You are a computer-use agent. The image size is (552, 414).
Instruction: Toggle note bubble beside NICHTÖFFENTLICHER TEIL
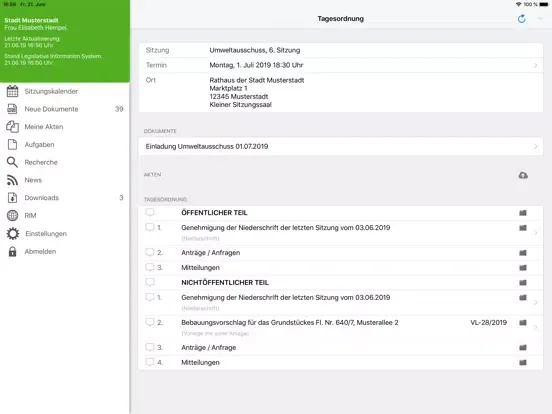click(x=150, y=282)
